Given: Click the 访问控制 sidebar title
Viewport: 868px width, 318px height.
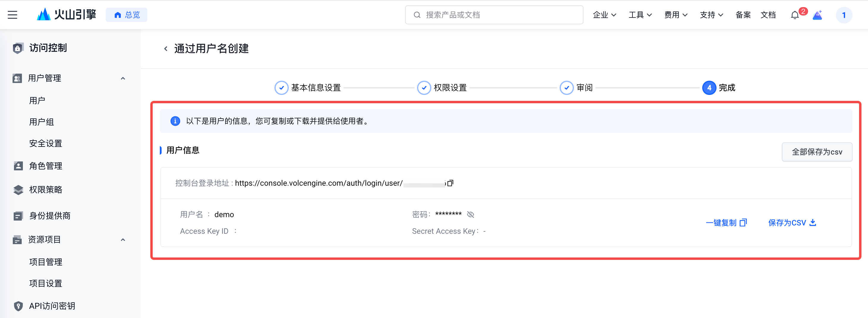Looking at the screenshot, I should point(48,48).
